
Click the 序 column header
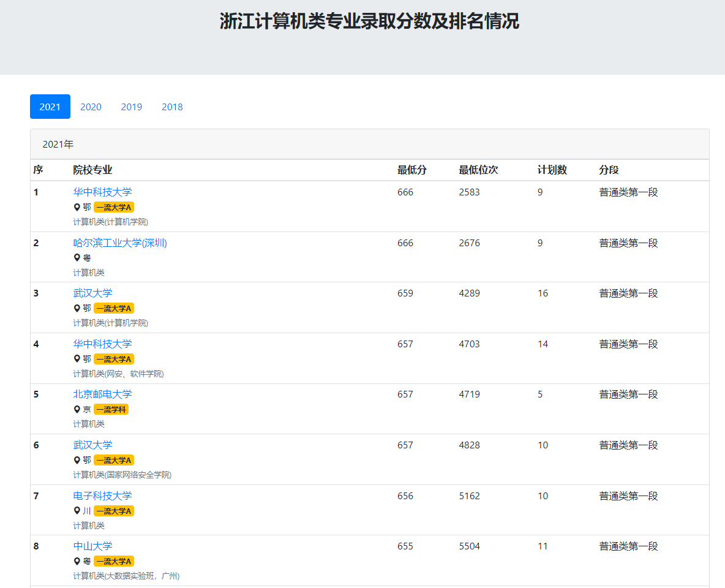pyautogui.click(x=39, y=170)
